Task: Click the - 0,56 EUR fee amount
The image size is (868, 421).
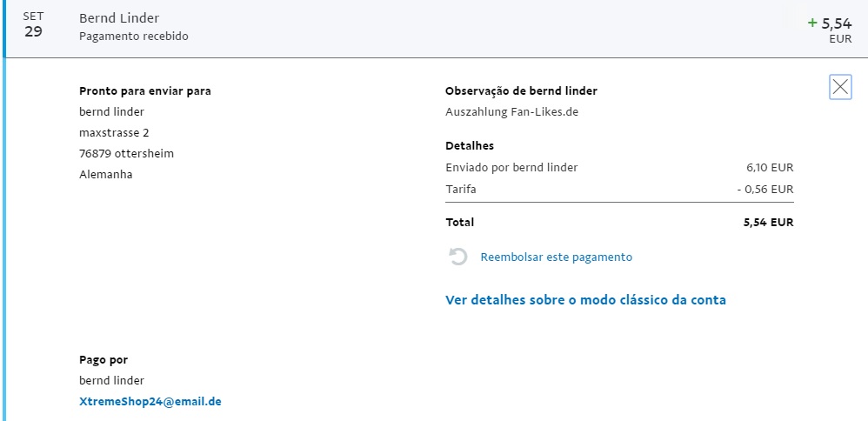Action: [765, 189]
